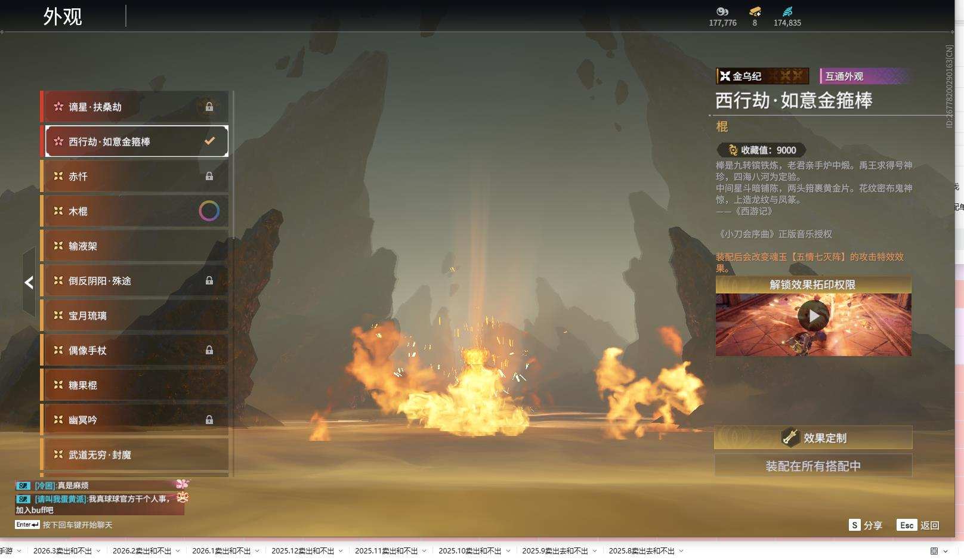Image resolution: width=964 pixels, height=560 pixels.
Task: Click the lock icon on 倒反阴阳·殊途
Action: 209,281
